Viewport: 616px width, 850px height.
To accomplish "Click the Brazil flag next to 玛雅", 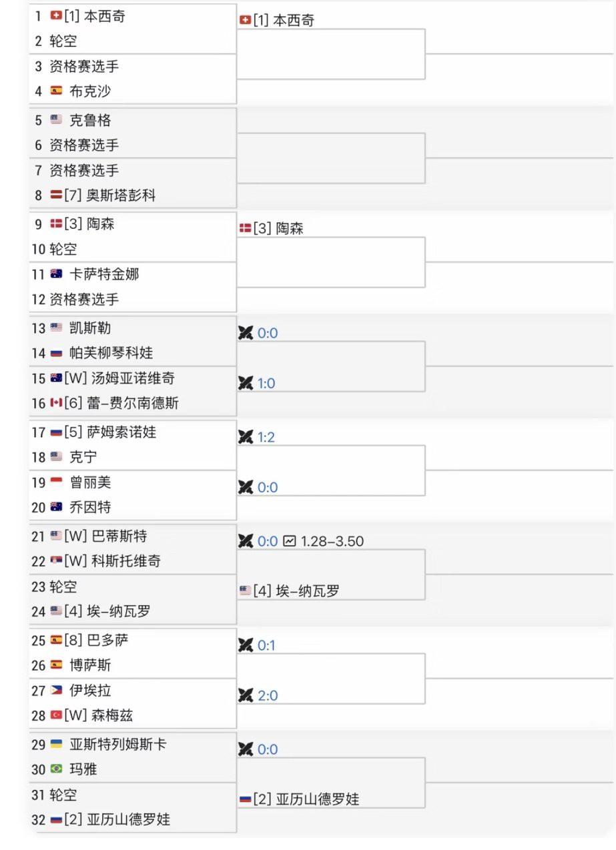I will [x=56, y=769].
